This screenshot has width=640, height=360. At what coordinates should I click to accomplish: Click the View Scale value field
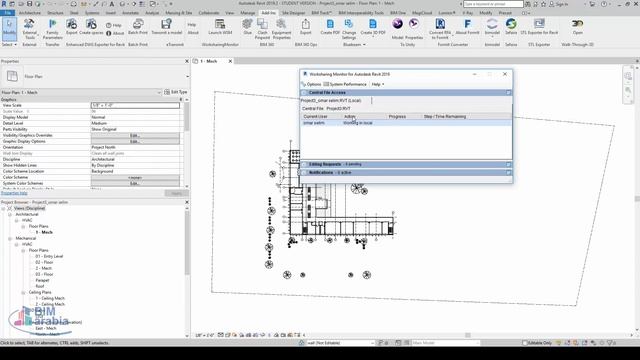[135, 105]
